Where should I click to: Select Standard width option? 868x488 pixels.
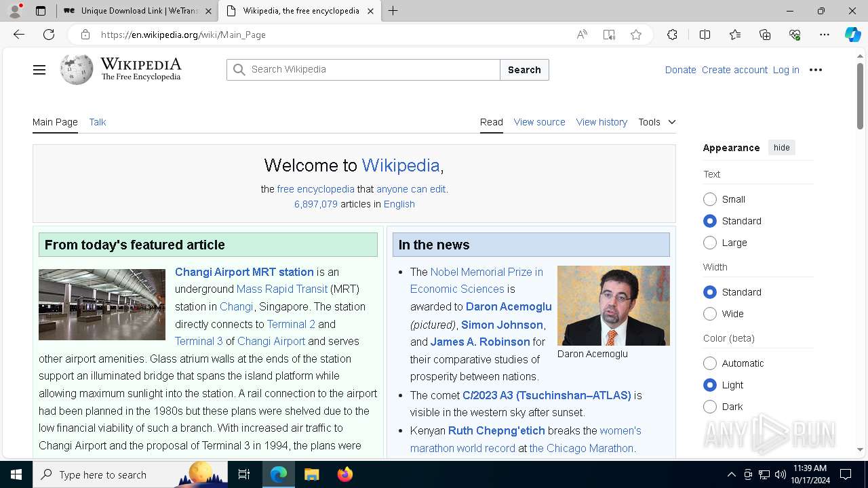710,292
